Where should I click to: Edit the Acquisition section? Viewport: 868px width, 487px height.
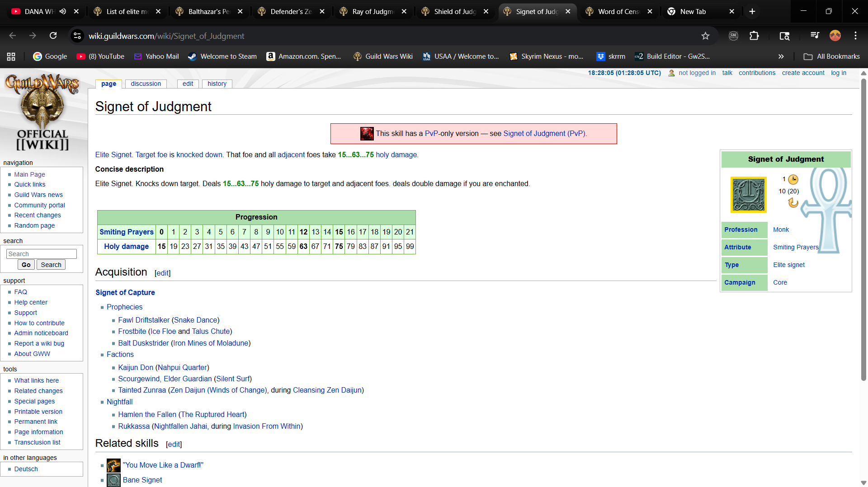[x=163, y=273]
